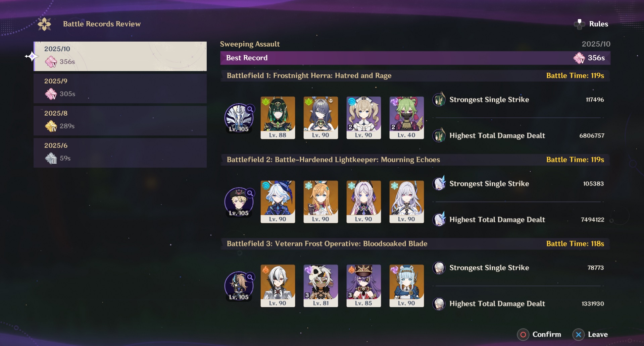The image size is (644, 346).
Task: Click the Best Record 356s medal icon
Action: coord(579,58)
